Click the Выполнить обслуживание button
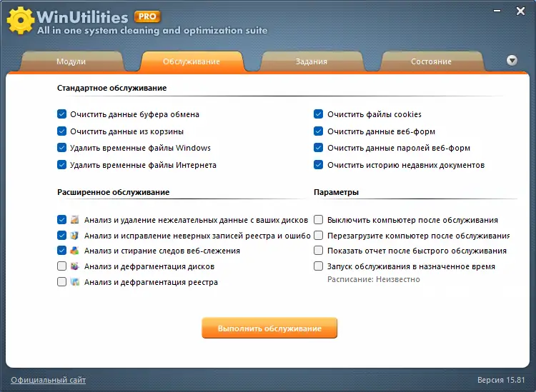 point(269,328)
